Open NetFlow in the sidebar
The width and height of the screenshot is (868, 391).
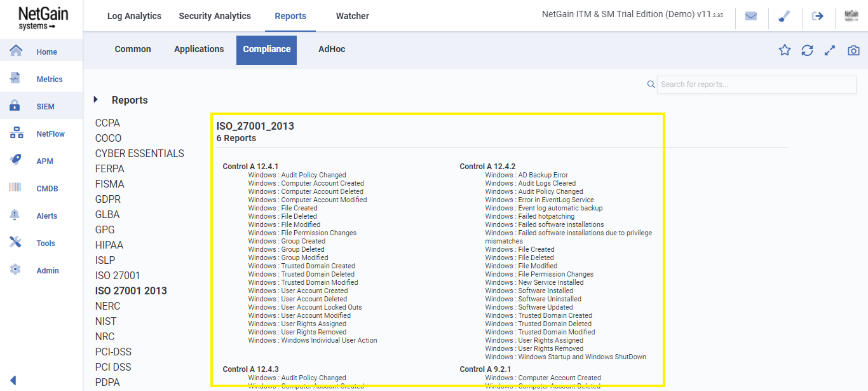pos(51,134)
